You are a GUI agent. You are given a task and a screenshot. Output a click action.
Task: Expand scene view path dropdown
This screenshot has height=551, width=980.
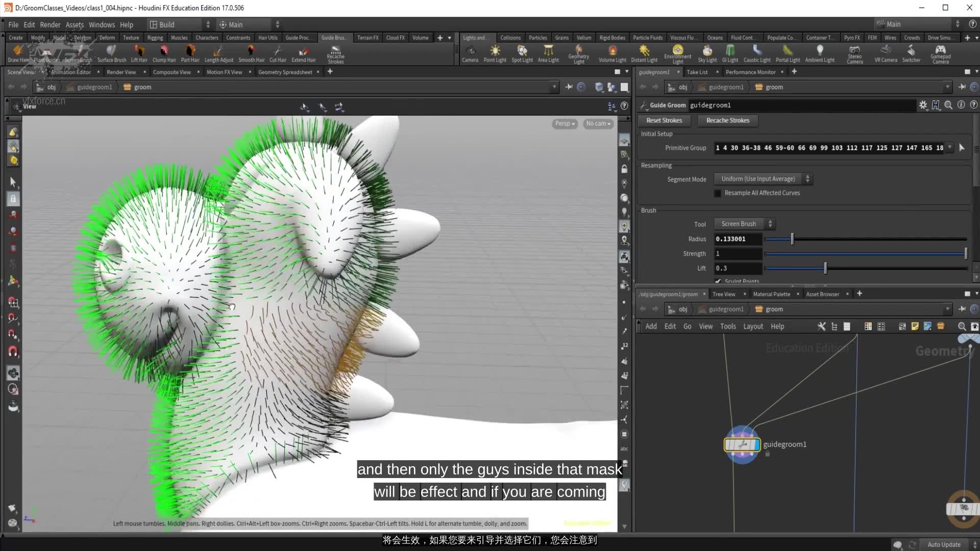click(x=554, y=87)
